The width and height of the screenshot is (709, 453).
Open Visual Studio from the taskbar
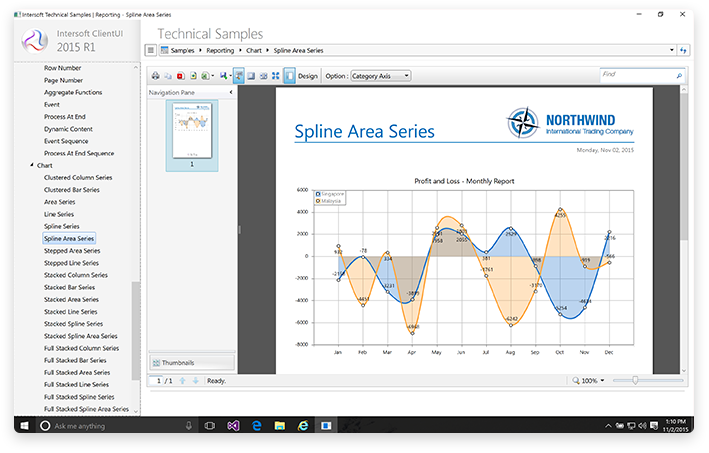233,426
